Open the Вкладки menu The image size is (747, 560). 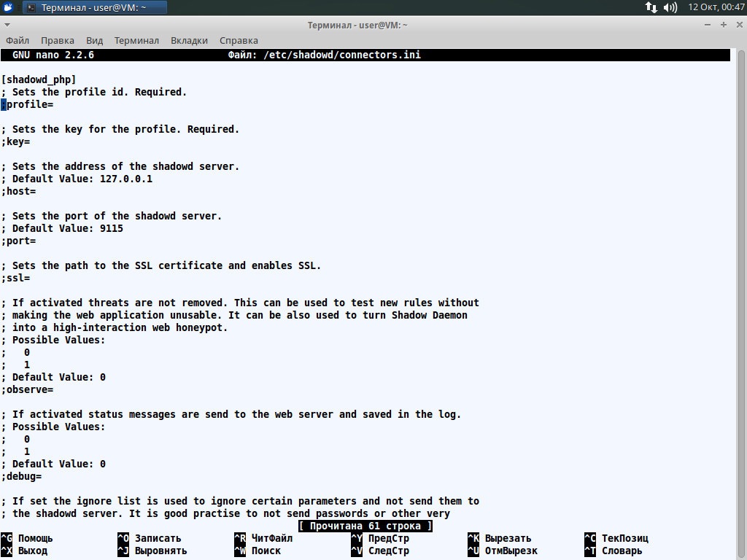(x=189, y=41)
